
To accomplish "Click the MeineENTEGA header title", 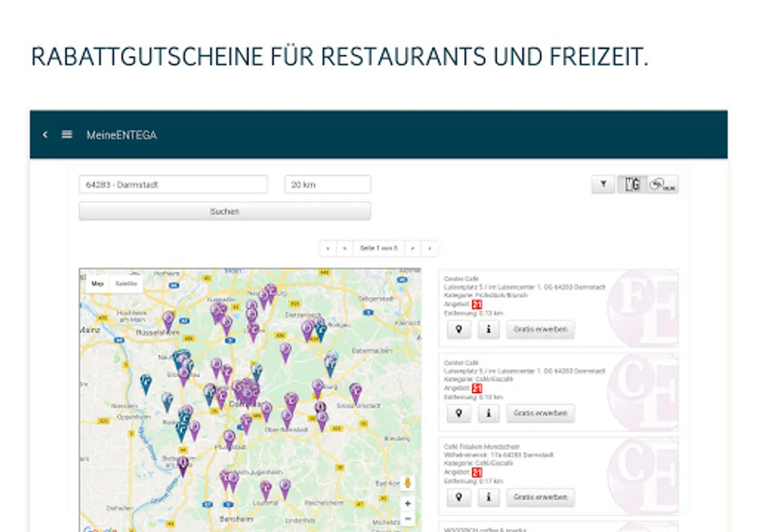I will pyautogui.click(x=122, y=135).
